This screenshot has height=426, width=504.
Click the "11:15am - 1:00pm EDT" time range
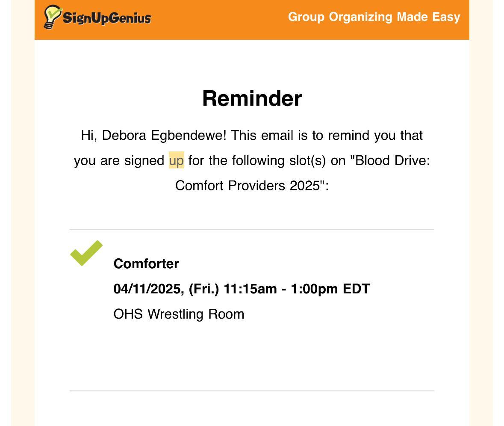(x=296, y=289)
